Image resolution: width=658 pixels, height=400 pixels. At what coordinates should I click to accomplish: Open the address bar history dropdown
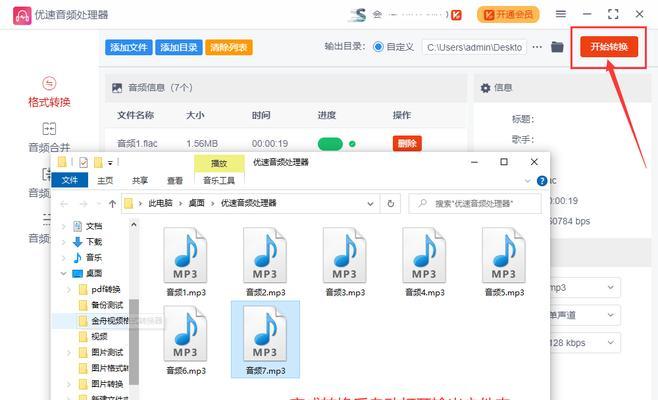[x=371, y=204]
